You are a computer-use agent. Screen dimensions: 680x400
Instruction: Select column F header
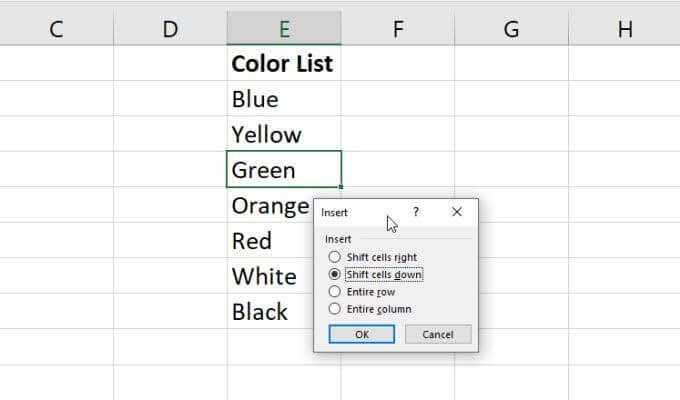tap(397, 29)
